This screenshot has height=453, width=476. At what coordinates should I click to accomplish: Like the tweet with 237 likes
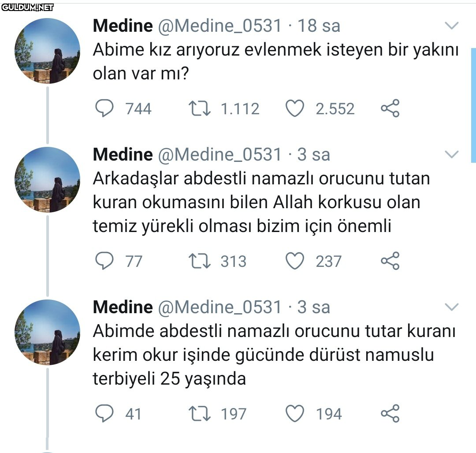point(295,261)
